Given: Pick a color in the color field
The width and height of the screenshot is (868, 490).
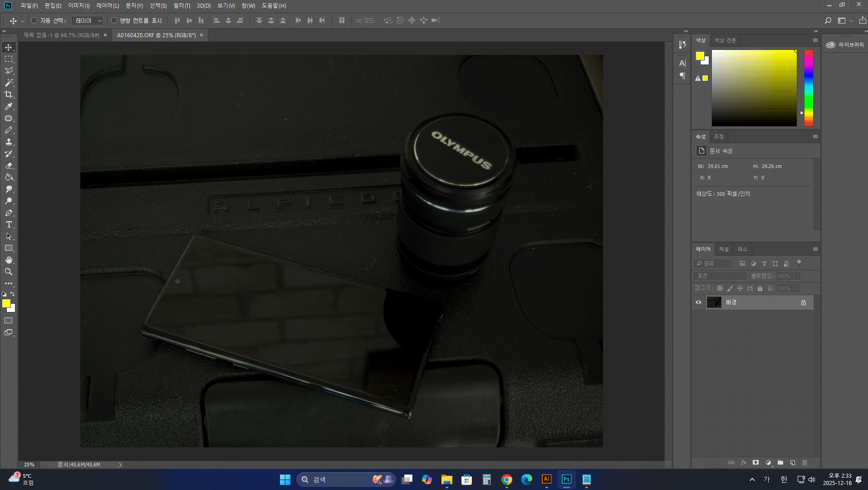Looking at the screenshot, I should [x=754, y=88].
